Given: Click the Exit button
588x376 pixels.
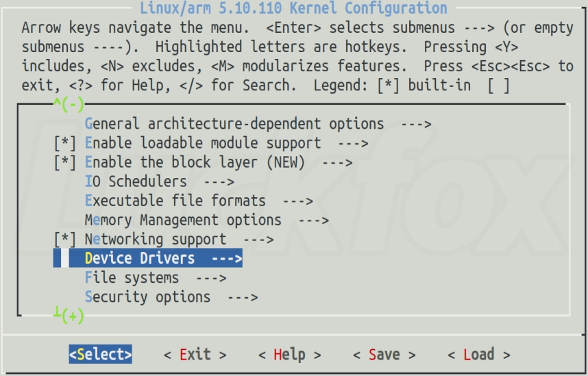Looking at the screenshot, I should pyautogui.click(x=195, y=354).
